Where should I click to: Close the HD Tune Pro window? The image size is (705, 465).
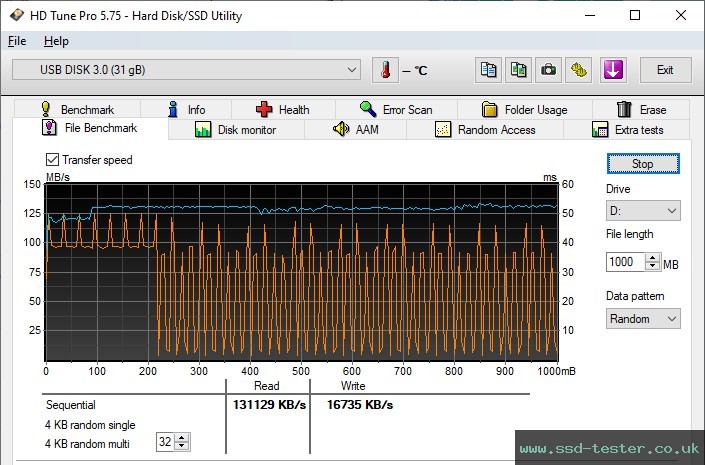[x=681, y=15]
